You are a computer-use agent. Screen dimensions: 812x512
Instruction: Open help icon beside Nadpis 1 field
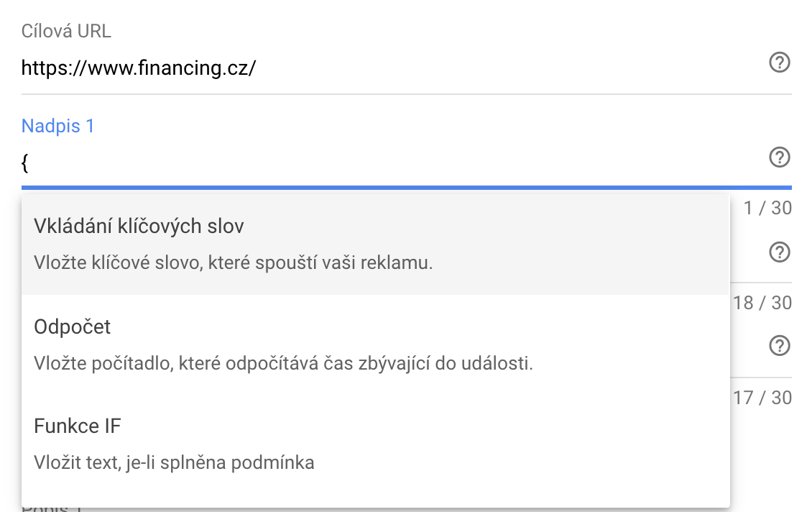pyautogui.click(x=780, y=157)
